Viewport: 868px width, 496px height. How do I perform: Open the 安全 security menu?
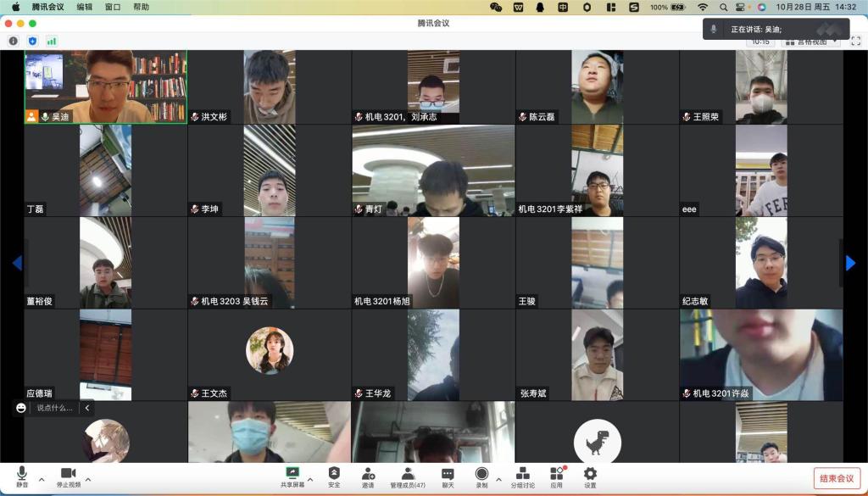click(334, 476)
